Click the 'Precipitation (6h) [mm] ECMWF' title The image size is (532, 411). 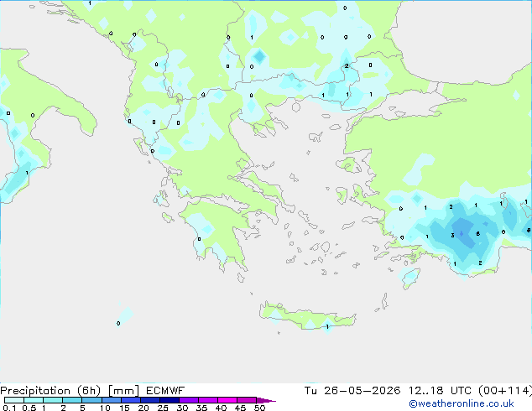tap(92, 391)
